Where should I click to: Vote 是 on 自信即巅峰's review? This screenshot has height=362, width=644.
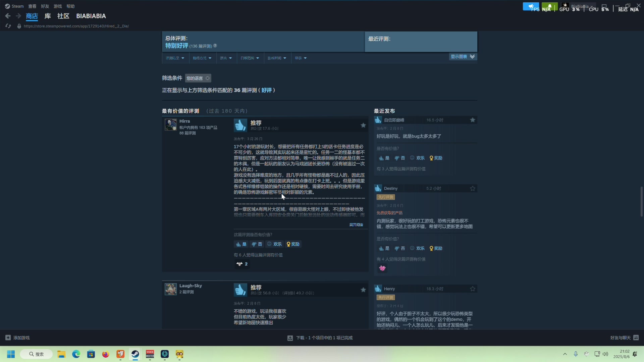(384, 158)
